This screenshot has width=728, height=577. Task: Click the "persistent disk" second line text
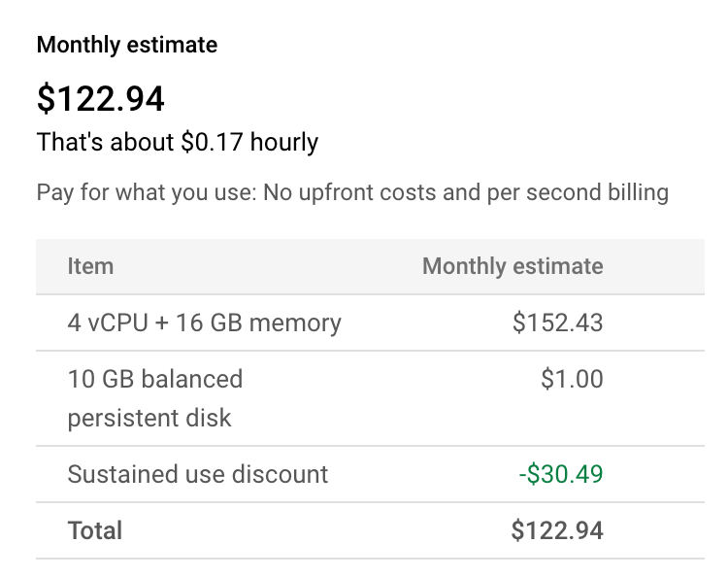pos(149,419)
